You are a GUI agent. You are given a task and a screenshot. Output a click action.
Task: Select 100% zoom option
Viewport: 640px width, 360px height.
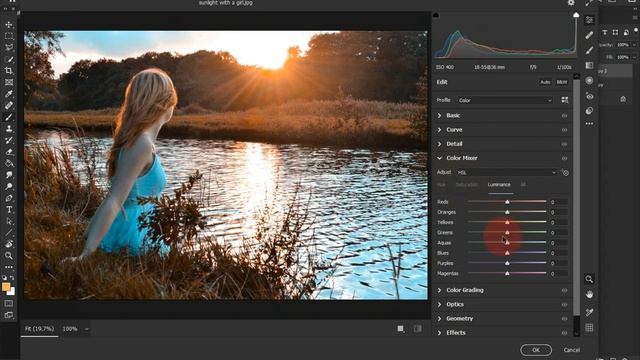coord(70,329)
